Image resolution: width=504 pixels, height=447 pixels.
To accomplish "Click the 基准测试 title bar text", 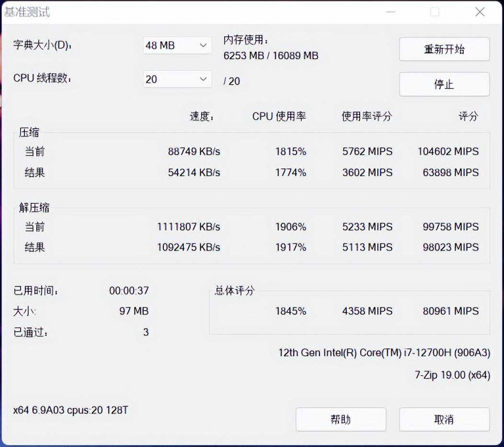I will pyautogui.click(x=27, y=12).
